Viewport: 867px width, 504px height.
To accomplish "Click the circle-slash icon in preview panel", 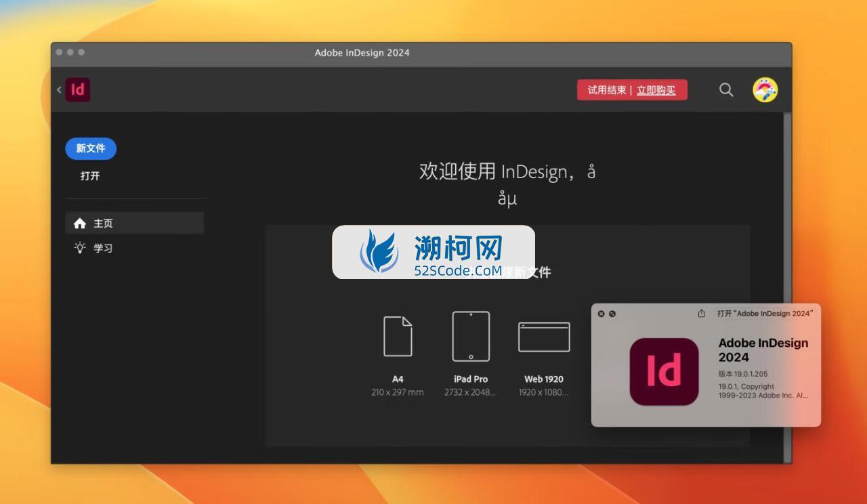I will pyautogui.click(x=612, y=314).
